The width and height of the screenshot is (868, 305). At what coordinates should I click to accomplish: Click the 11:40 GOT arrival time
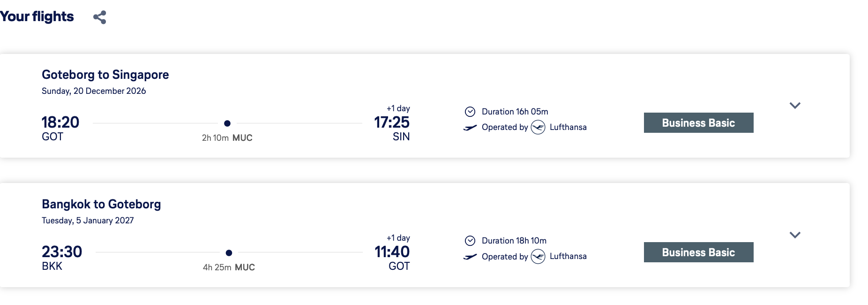point(392,252)
